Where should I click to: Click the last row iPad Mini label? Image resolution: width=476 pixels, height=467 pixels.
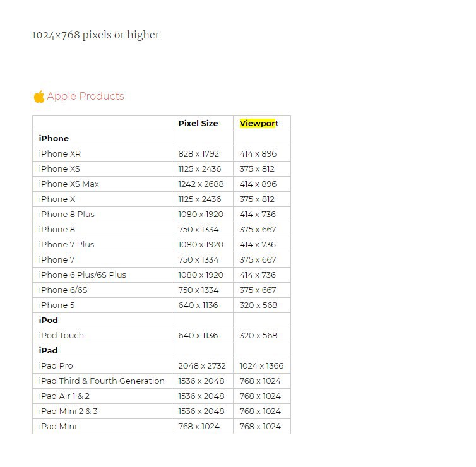pyautogui.click(x=57, y=427)
